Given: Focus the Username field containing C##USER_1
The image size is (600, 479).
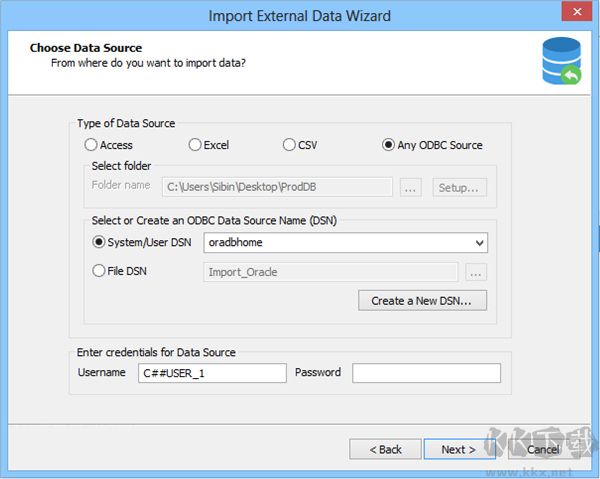Looking at the screenshot, I should click(211, 373).
